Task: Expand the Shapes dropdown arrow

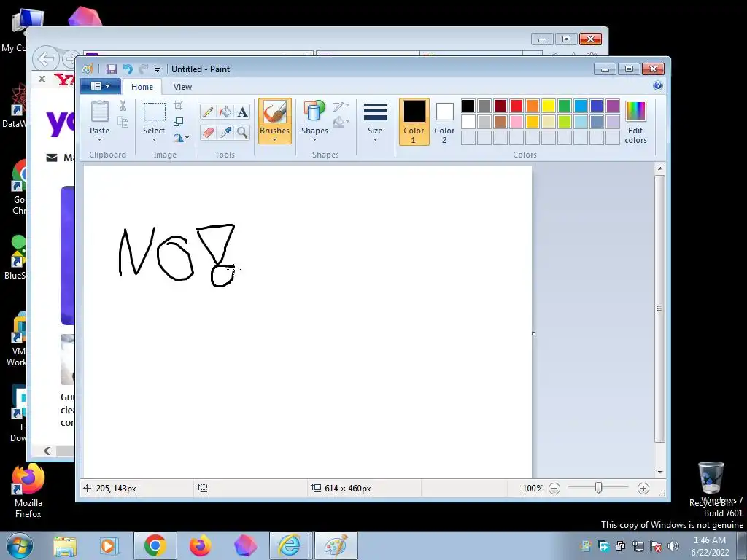Action: [314, 139]
